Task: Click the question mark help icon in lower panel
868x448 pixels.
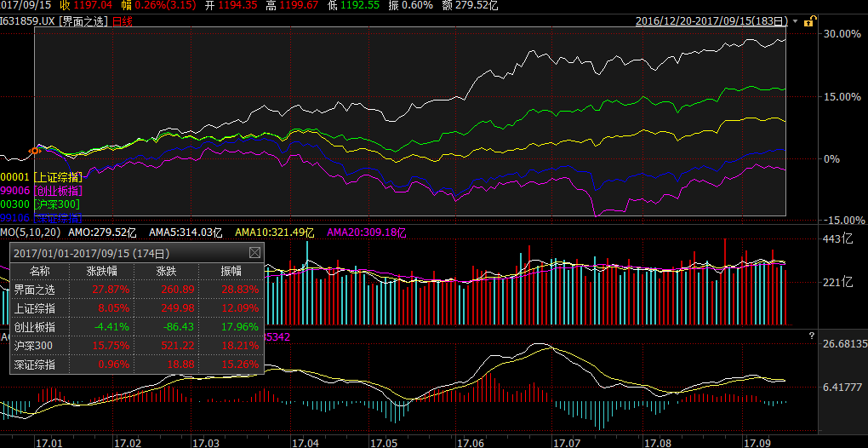Action: click(812, 335)
